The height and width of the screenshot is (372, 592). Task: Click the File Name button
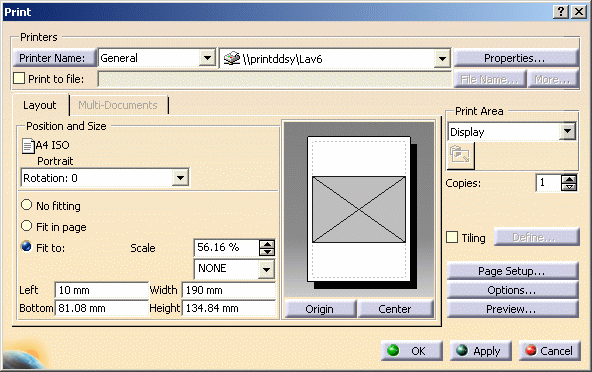pos(489,79)
